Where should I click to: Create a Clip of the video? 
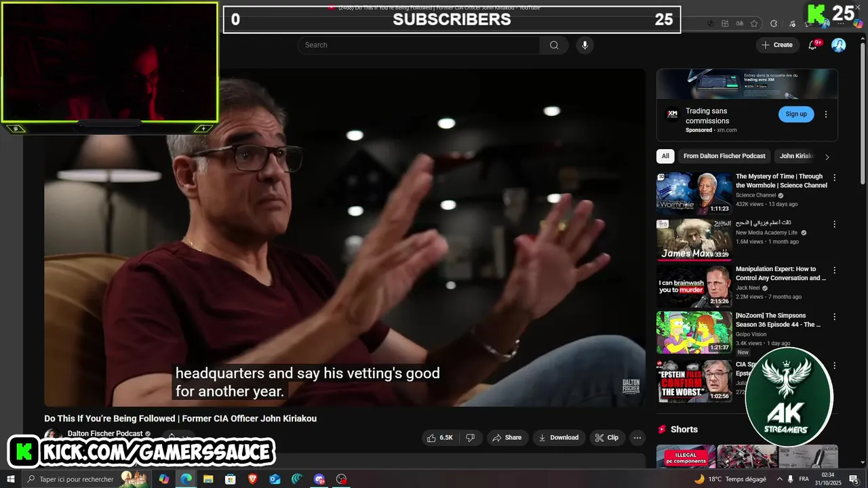click(607, 438)
